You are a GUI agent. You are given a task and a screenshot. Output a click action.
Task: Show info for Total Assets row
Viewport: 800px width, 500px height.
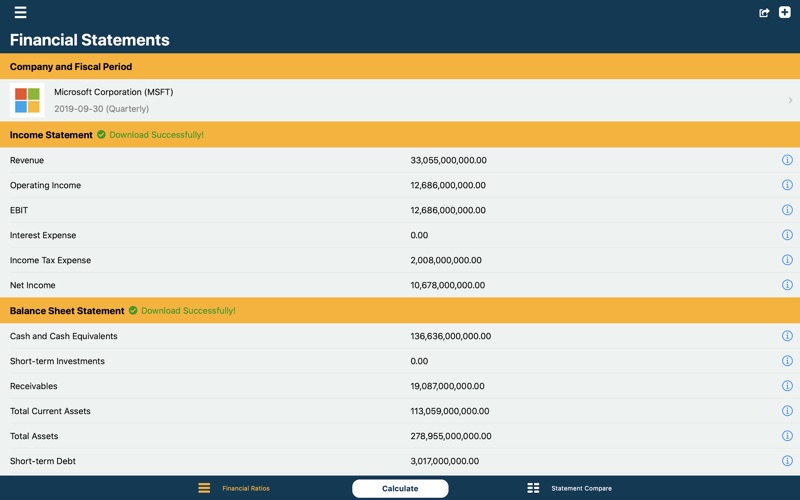click(787, 436)
